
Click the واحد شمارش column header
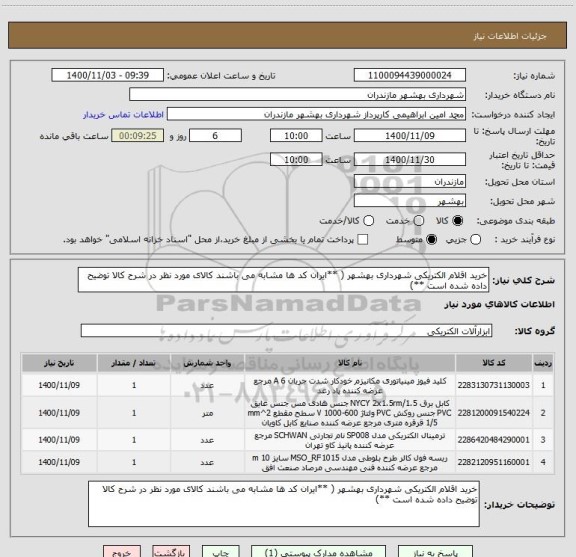pos(207,363)
